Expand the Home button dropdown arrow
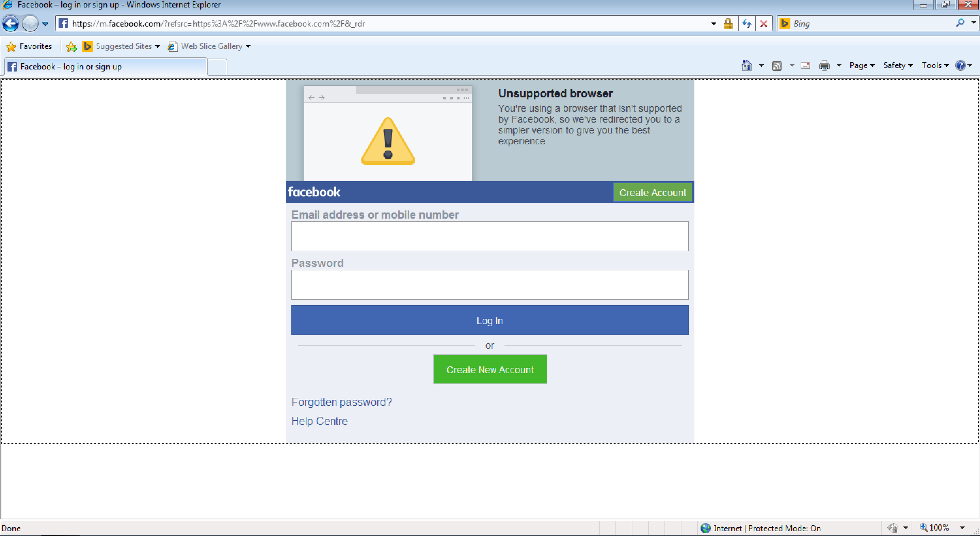The image size is (980, 536). [x=761, y=65]
